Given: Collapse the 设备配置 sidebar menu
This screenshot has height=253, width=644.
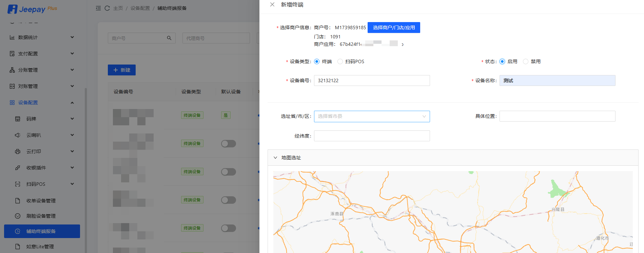Looking at the screenshot, I should click(72, 103).
